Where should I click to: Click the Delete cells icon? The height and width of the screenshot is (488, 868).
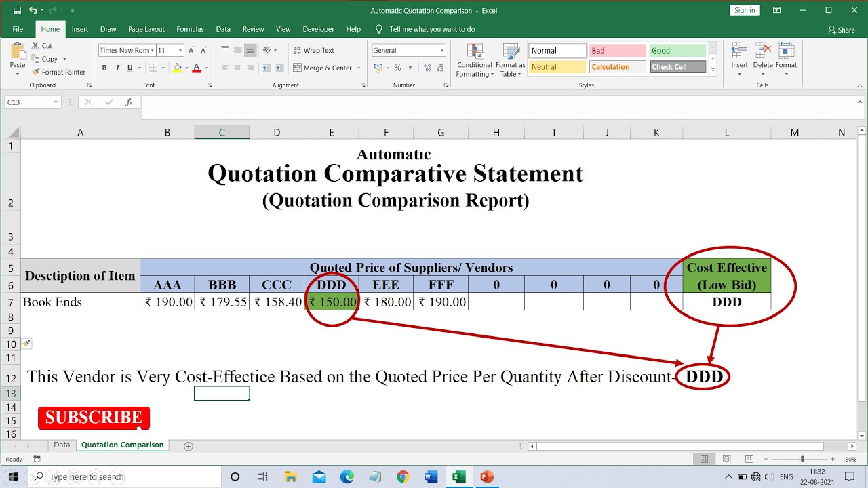(x=763, y=51)
